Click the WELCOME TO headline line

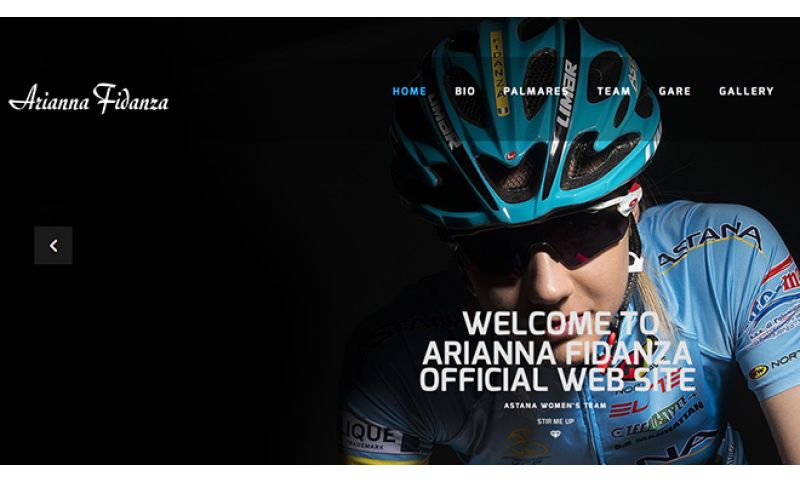[x=561, y=323]
